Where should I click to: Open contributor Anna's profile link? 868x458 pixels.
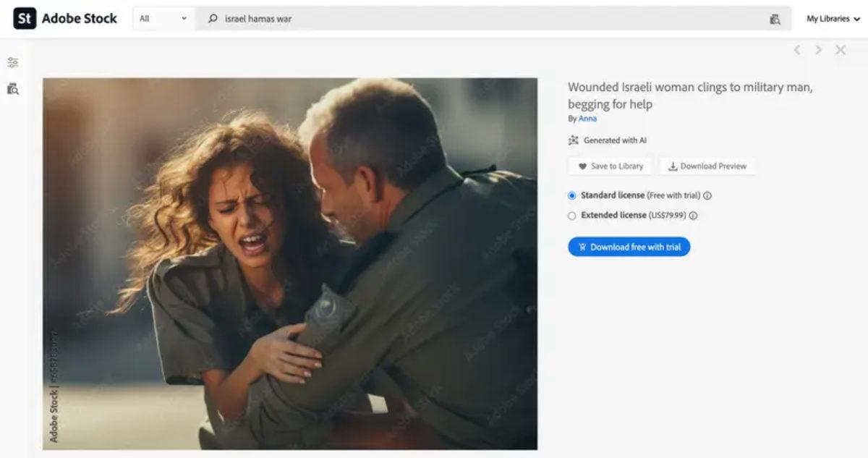(587, 118)
